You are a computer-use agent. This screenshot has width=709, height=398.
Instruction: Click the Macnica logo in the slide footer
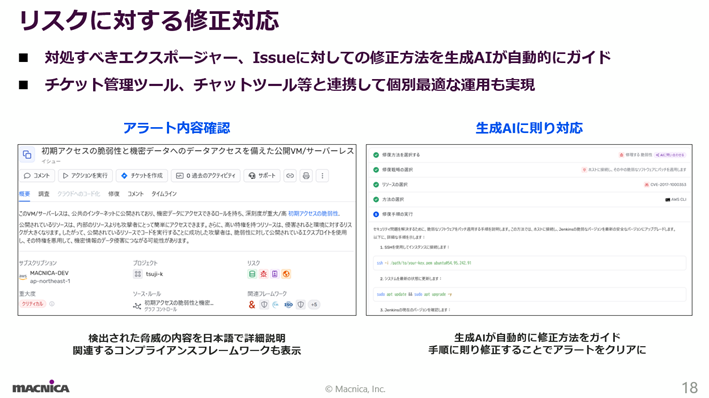41,387
